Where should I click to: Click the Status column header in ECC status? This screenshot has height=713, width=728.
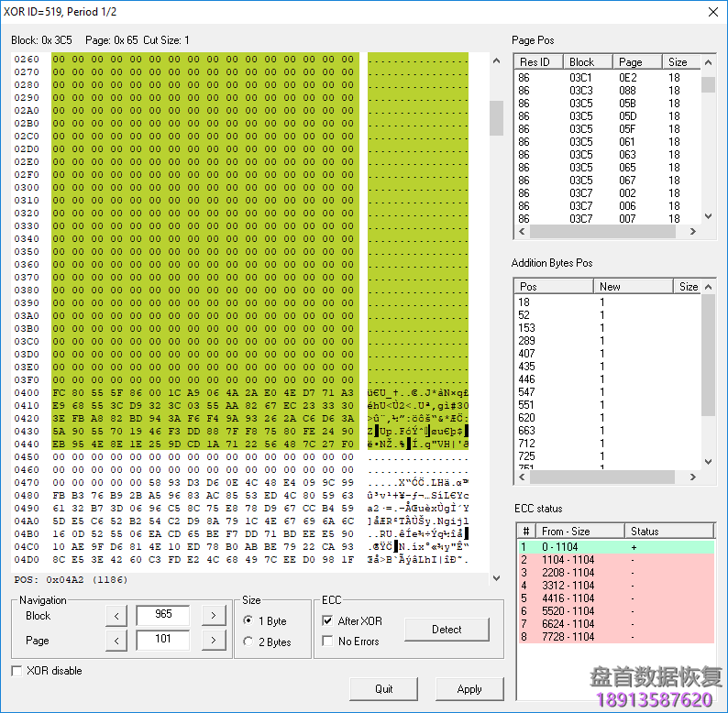click(667, 531)
